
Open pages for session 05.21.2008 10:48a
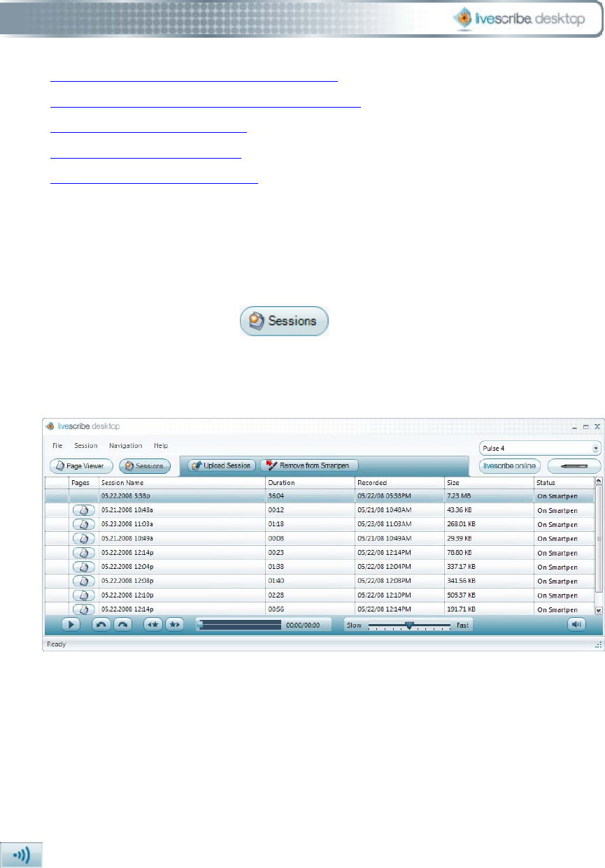tap(83, 510)
